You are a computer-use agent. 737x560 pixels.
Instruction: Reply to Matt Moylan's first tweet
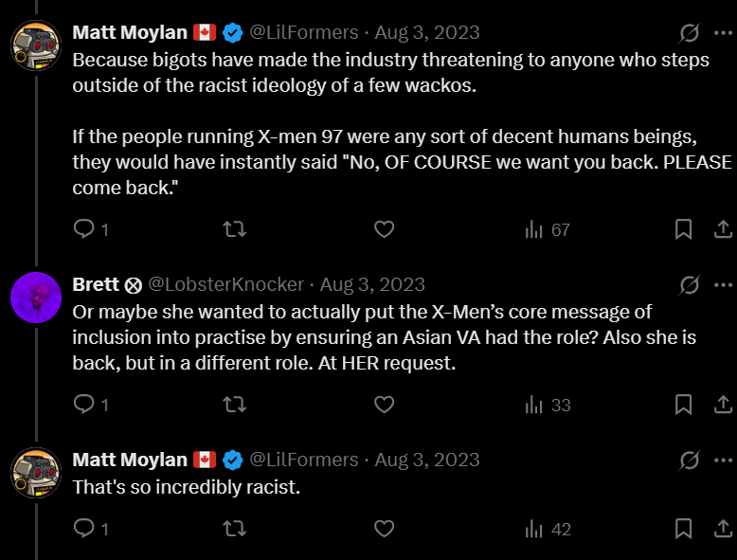pyautogui.click(x=84, y=228)
